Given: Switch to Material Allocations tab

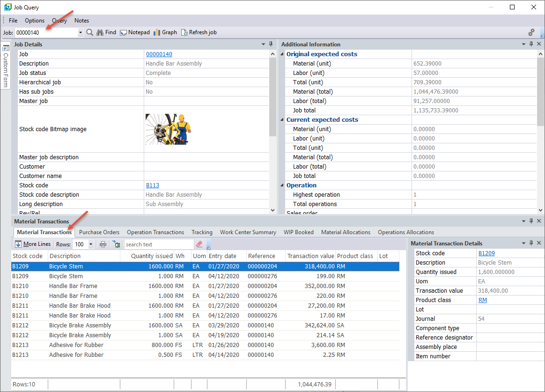Looking at the screenshot, I should 346,232.
